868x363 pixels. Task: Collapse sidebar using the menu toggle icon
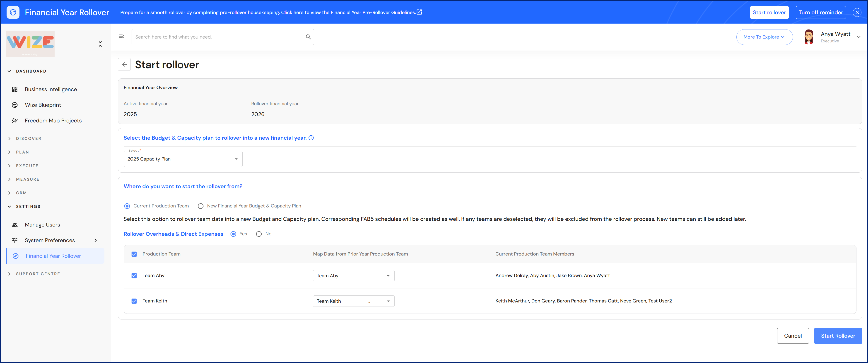coord(121,37)
